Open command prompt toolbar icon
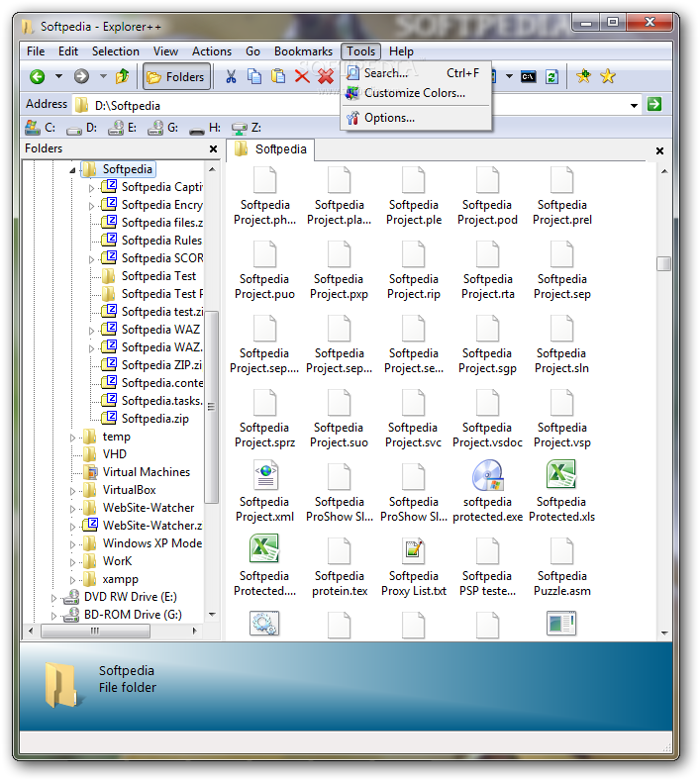Viewport: 700px width, 781px height. 528,76
